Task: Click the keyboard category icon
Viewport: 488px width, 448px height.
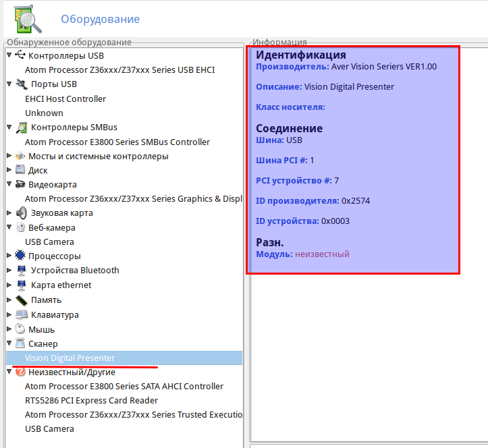Action: coord(22,315)
